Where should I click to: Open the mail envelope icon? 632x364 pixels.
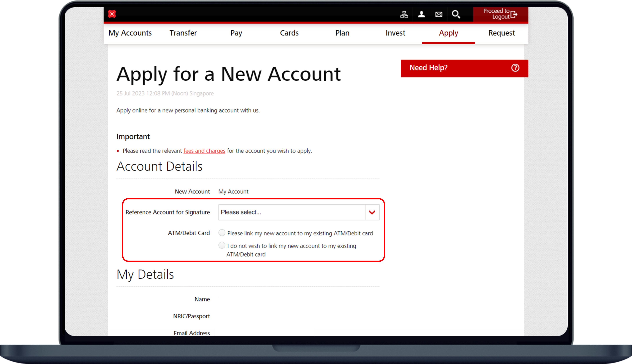point(439,15)
